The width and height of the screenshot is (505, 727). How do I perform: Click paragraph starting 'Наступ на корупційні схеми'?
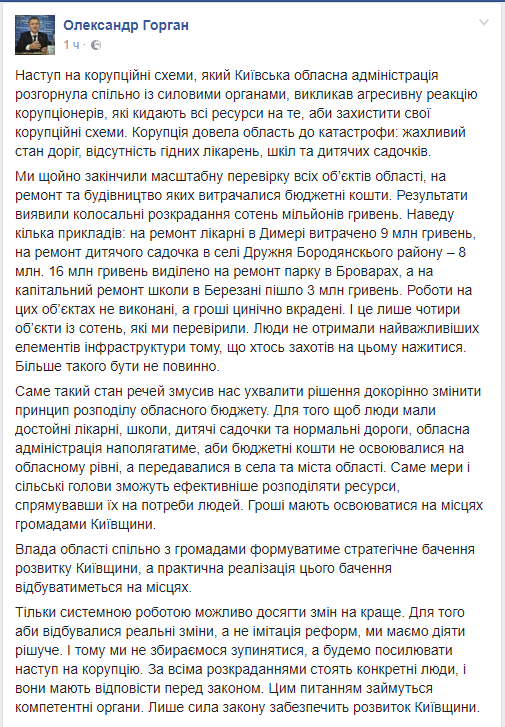click(246, 113)
